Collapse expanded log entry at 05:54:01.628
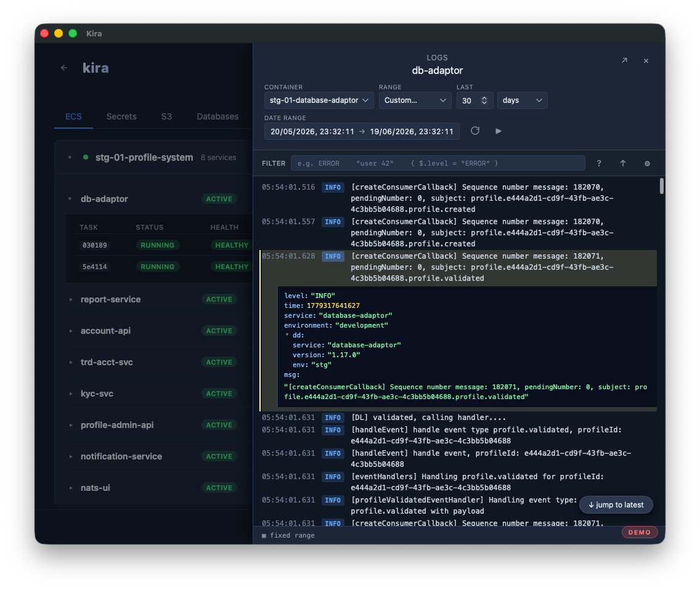Viewport: 700px width, 590px height. (458, 267)
